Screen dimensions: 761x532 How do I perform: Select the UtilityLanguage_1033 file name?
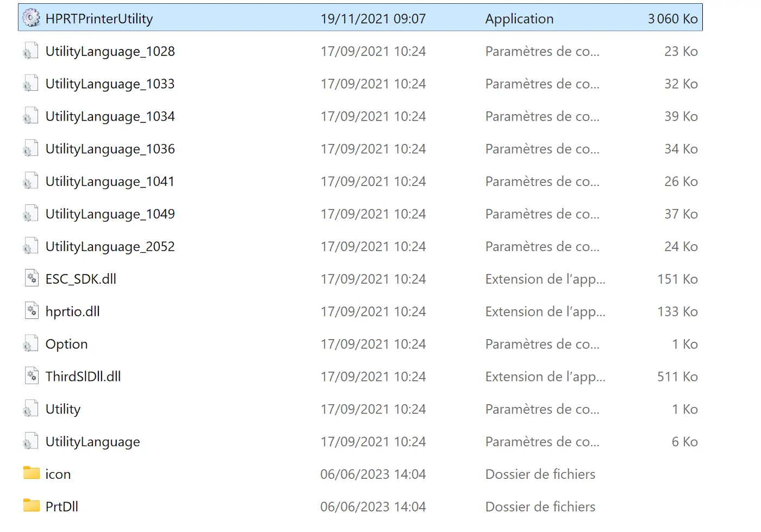110,84
